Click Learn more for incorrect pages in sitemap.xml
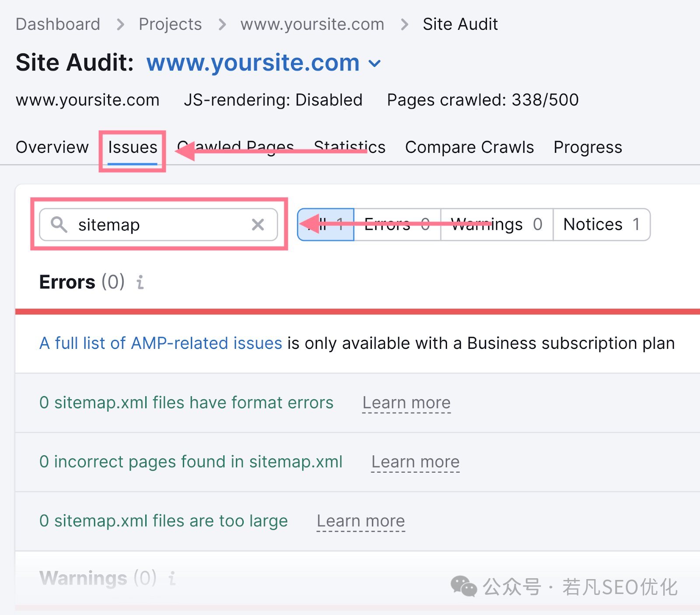This screenshot has width=700, height=615. click(x=416, y=462)
